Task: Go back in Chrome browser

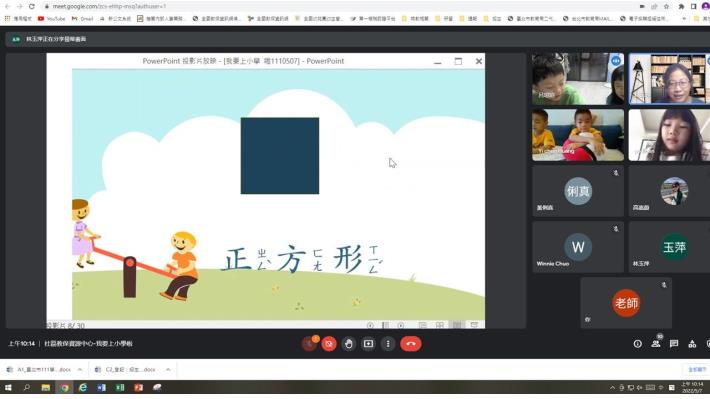Action: pyautogui.click(x=7, y=6)
